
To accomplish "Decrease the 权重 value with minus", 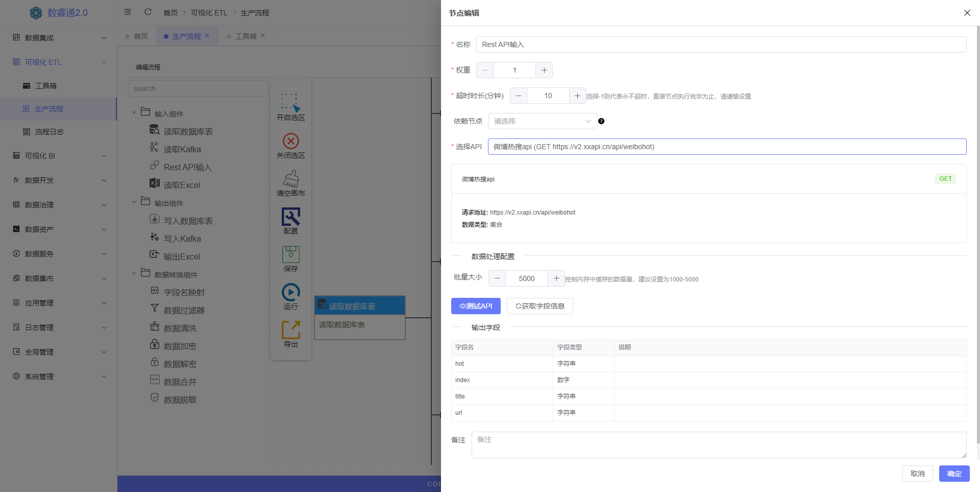I will [485, 70].
